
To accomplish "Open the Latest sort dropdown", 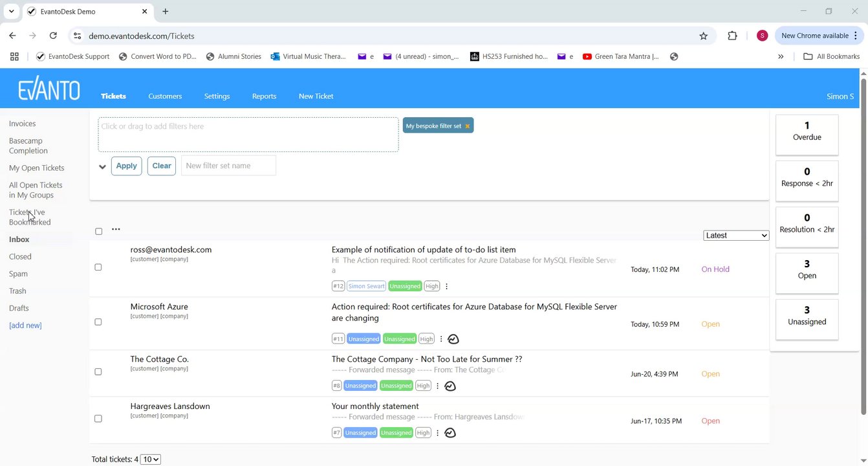I will click(736, 236).
